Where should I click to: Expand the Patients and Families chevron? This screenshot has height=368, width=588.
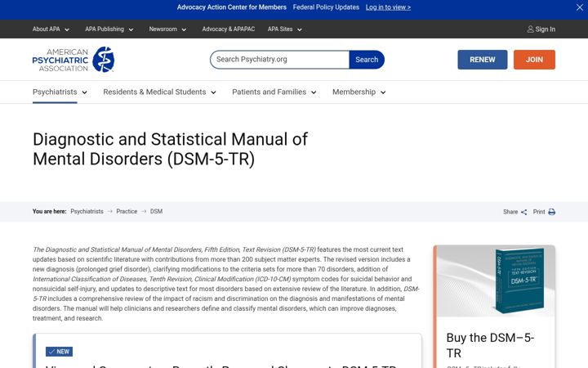coord(314,92)
